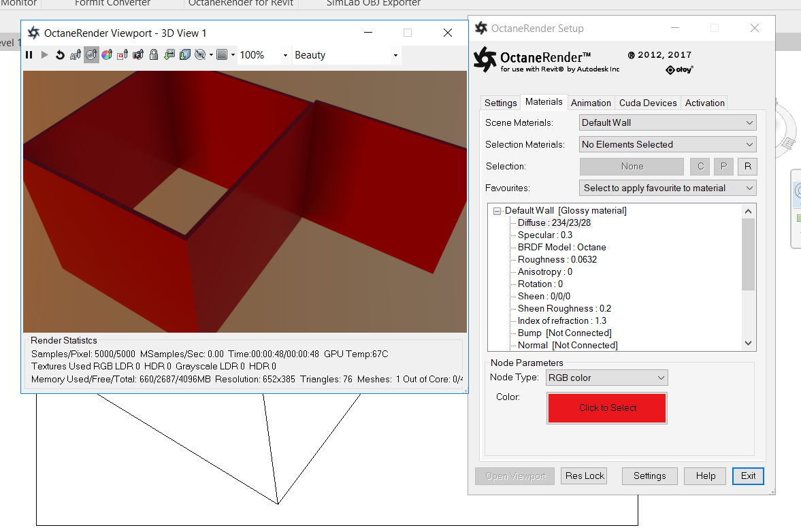
Task: Click the play/resume render icon
Action: point(44,54)
